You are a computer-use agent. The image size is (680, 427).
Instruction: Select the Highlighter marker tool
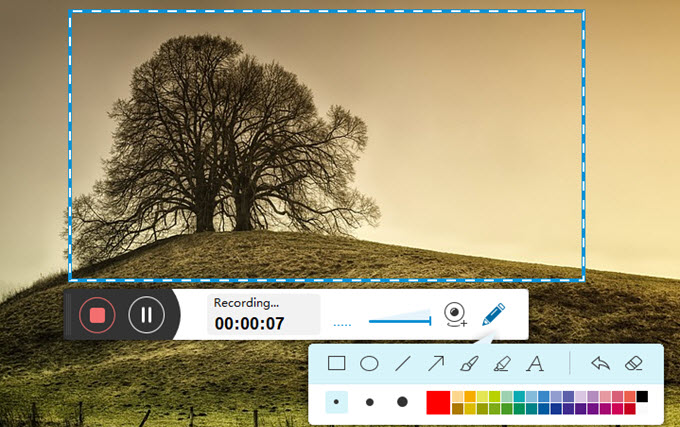[502, 364]
